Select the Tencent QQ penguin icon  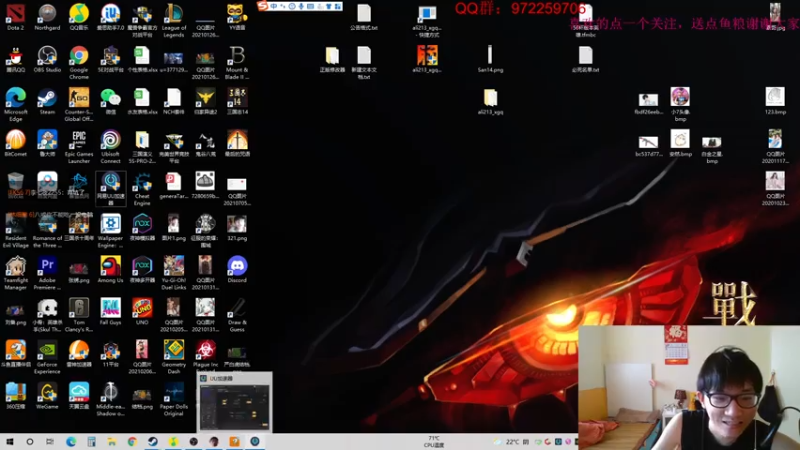(x=15, y=59)
